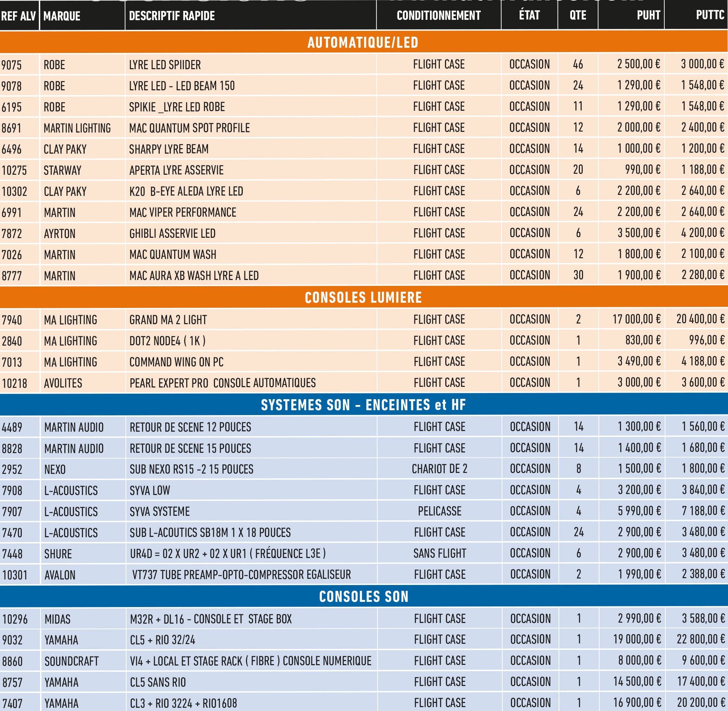
Task: Click the DESCRIPTIF RAPIDE column header
Action: click(x=172, y=16)
